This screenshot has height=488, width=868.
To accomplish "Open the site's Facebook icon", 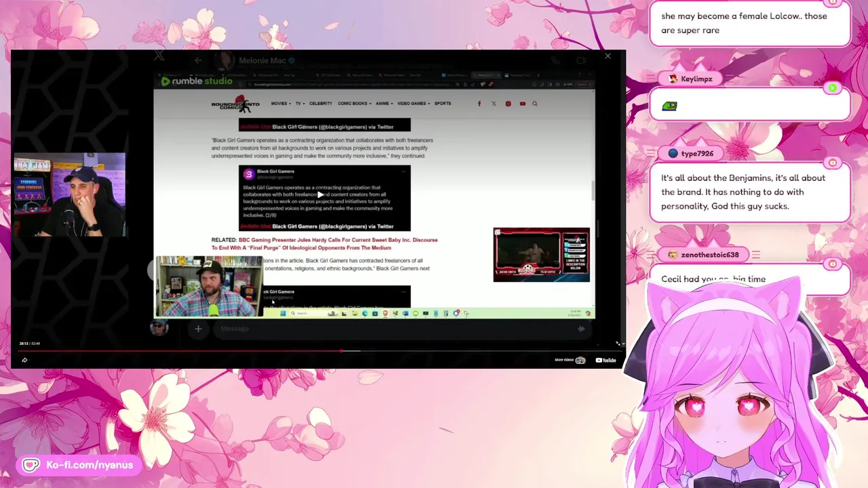I will tap(479, 104).
